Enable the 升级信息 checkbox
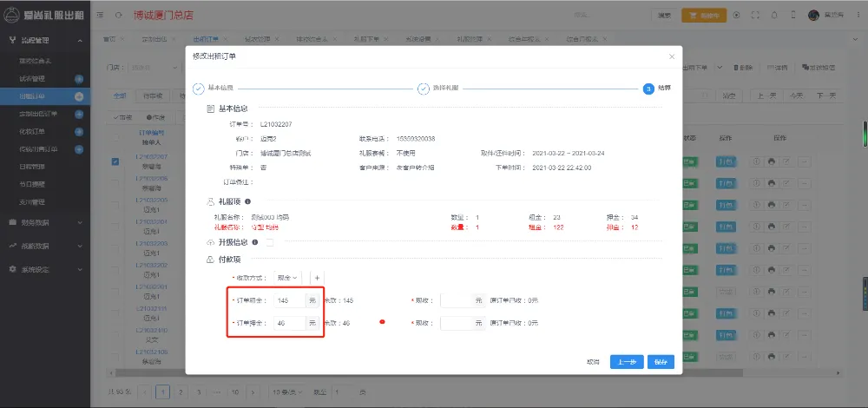The width and height of the screenshot is (868, 408). 269,242
